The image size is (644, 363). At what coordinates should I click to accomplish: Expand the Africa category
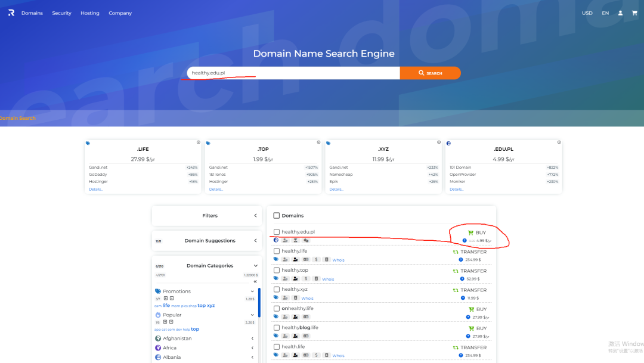[x=252, y=348]
